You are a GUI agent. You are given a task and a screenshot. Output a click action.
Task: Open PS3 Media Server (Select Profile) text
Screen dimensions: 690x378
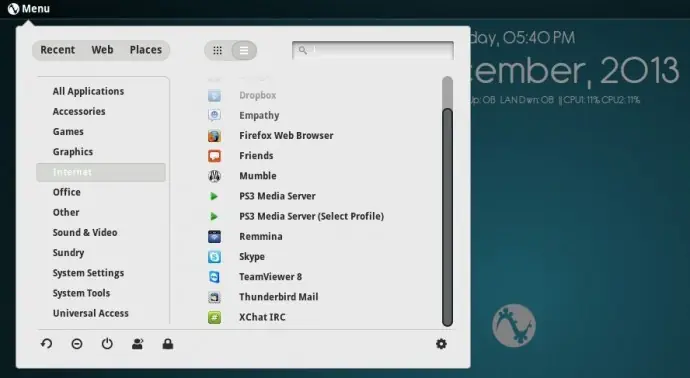pyautogui.click(x=311, y=217)
